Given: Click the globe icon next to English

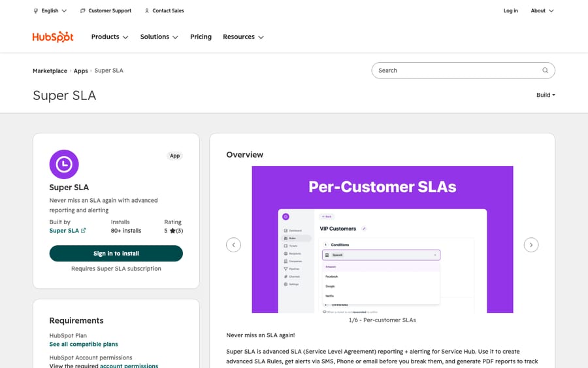Looking at the screenshot, I should (36, 11).
